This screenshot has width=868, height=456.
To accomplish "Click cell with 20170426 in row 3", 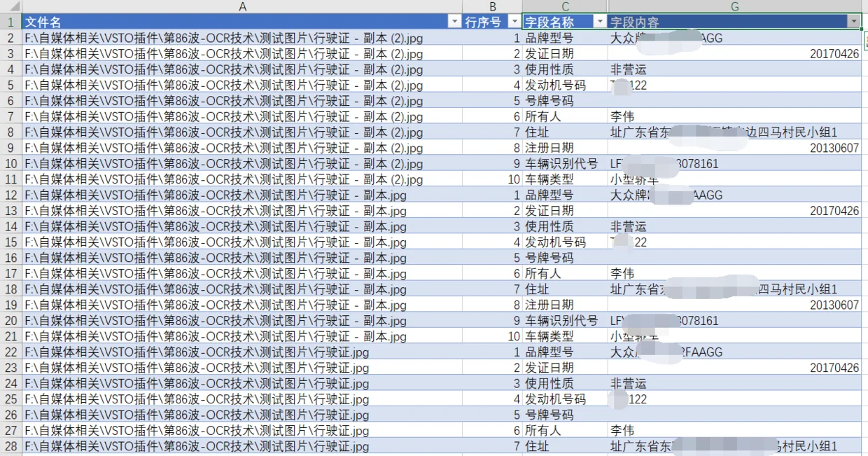I will click(735, 53).
